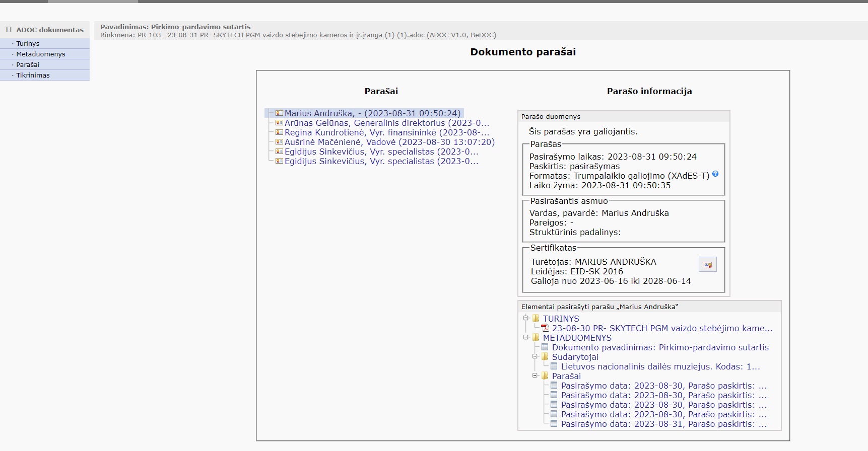Open Lietuvos nacionalinis dailės muziejus entry

[x=660, y=366]
